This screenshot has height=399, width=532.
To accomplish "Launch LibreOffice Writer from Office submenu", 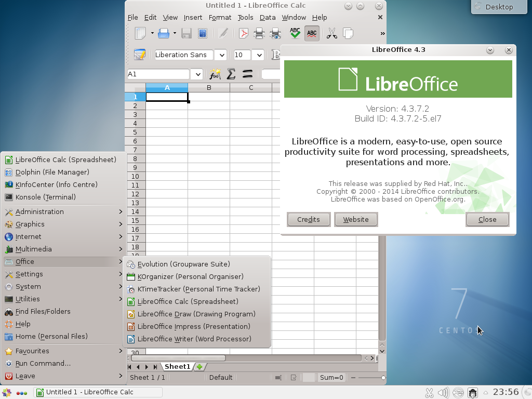I will pos(197,339).
